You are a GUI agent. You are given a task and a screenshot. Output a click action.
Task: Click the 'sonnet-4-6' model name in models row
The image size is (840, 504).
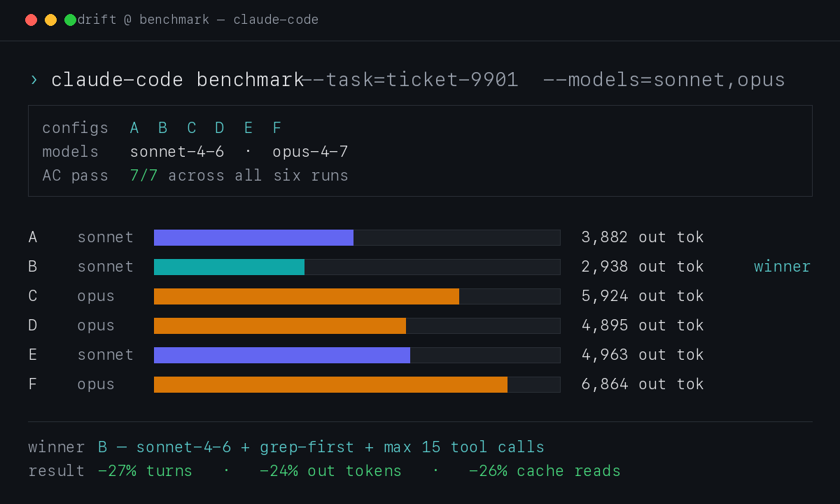(x=177, y=152)
